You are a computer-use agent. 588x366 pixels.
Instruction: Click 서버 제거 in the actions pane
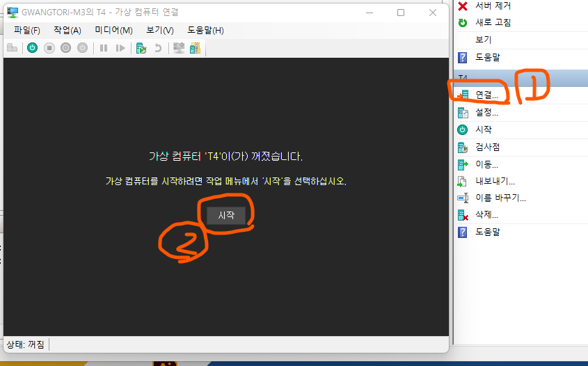493,6
